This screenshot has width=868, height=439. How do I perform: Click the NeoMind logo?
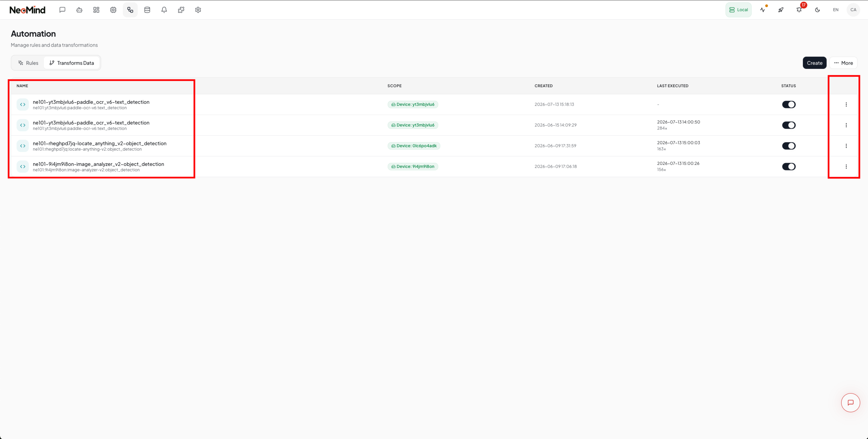tap(27, 10)
